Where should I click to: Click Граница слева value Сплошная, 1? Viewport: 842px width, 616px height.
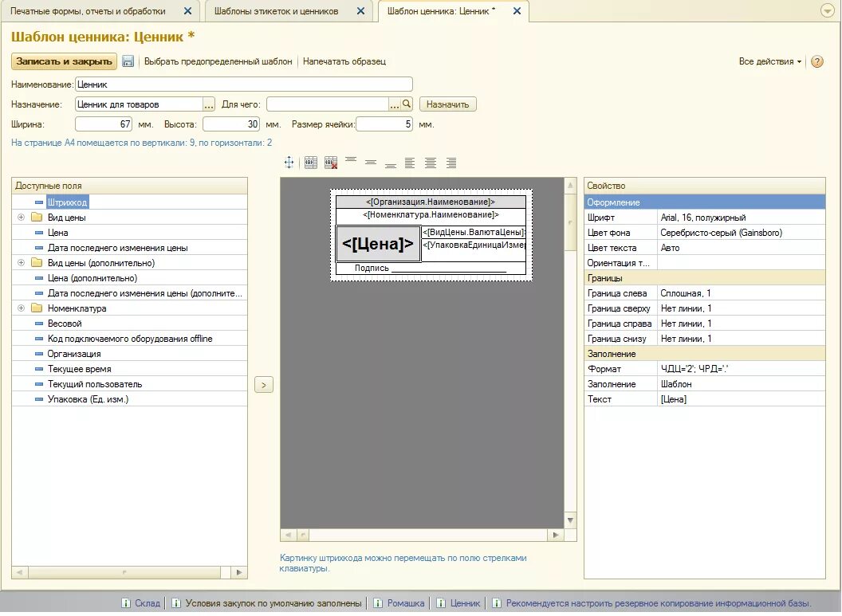pos(742,293)
